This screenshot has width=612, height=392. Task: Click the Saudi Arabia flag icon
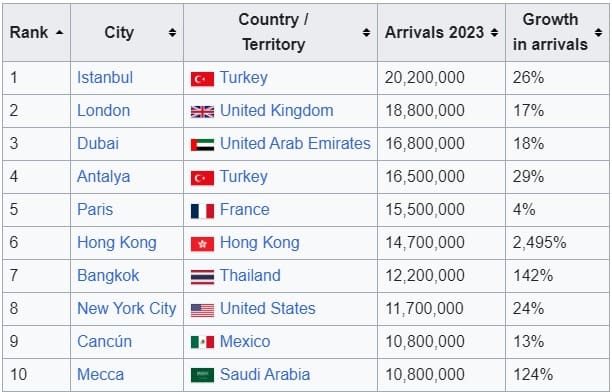(x=202, y=375)
